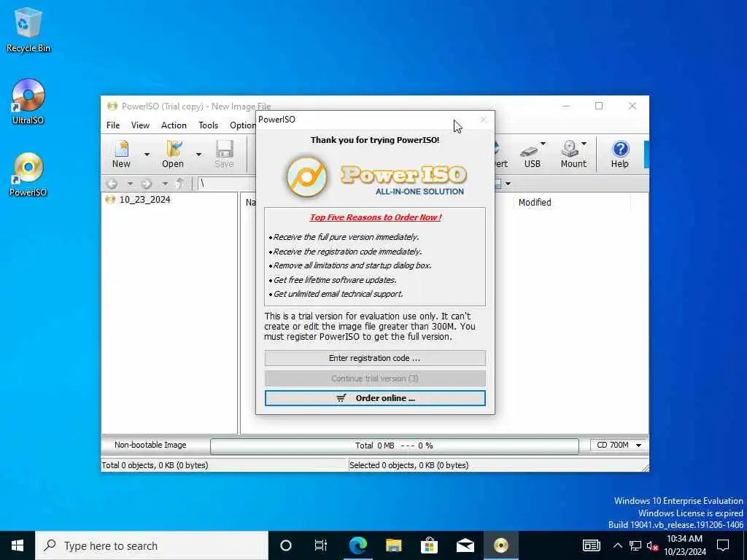Screen dimensions: 747x560
Task: Click the Save toolbar icon
Action: point(225,155)
